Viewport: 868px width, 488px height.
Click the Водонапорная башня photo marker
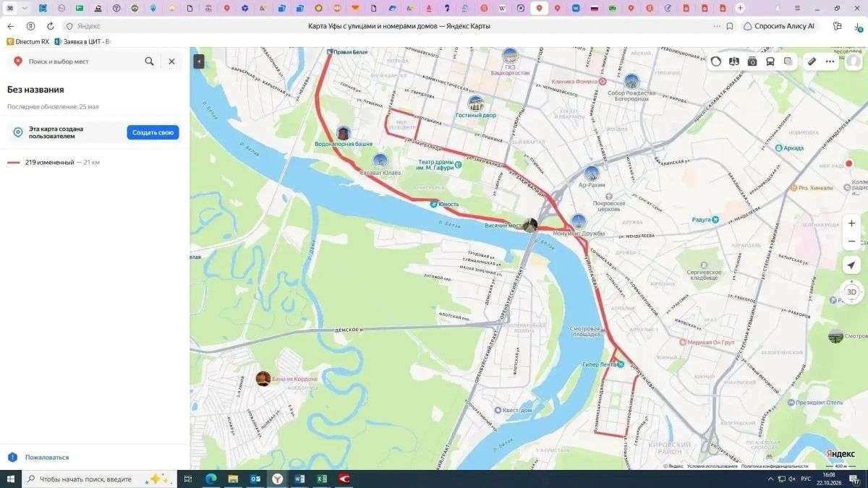pyautogui.click(x=344, y=133)
